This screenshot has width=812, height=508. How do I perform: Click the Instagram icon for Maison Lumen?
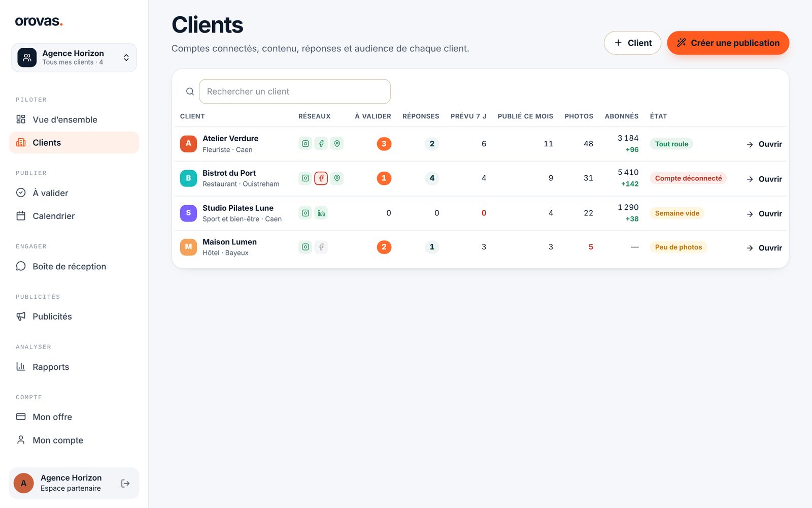pyautogui.click(x=305, y=247)
